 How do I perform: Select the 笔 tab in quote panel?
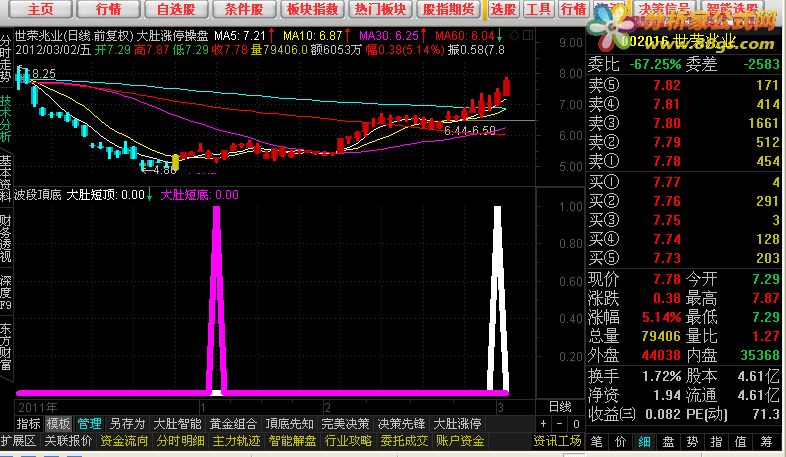point(596,441)
